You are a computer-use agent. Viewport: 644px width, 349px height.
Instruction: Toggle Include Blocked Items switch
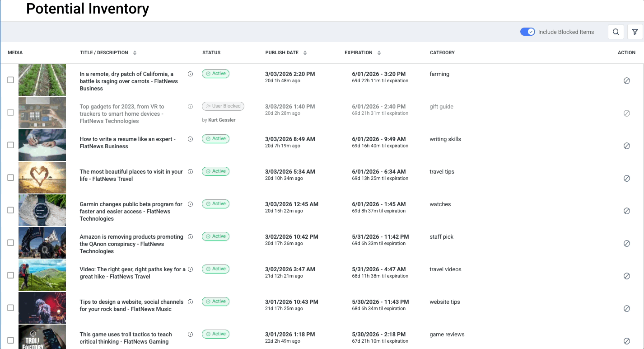(527, 32)
